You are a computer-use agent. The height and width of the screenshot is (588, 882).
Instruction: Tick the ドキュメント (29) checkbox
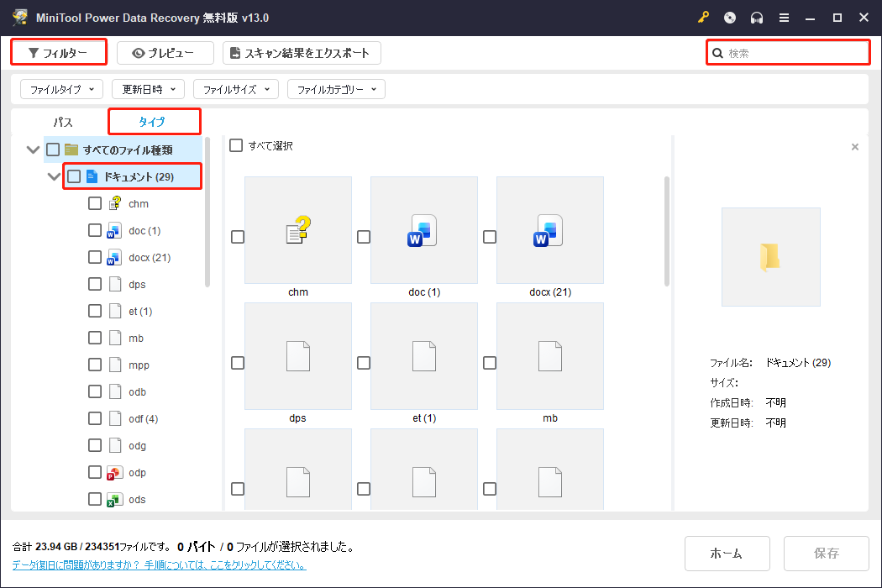click(x=74, y=176)
